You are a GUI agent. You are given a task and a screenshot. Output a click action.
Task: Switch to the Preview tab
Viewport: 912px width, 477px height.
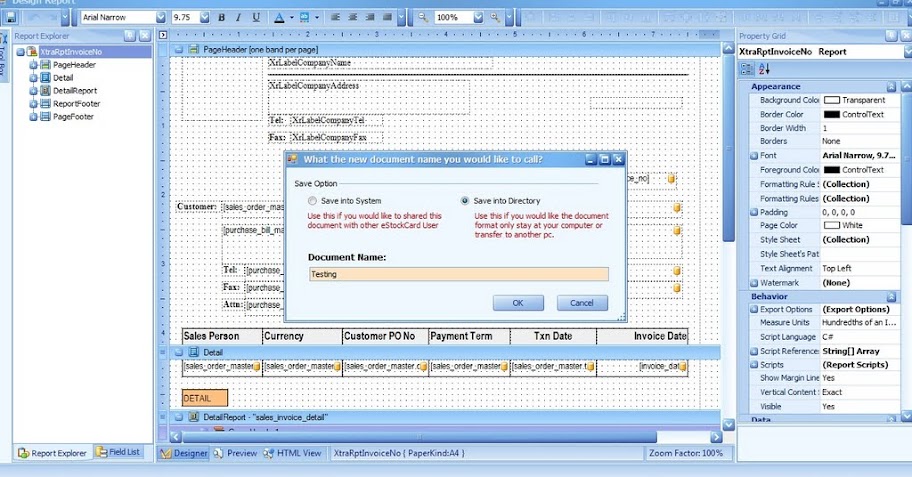(x=235, y=453)
